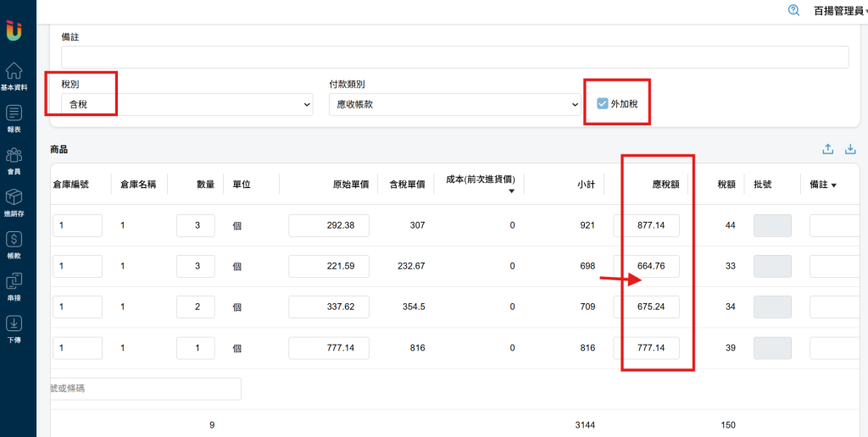Click the help search icon in header
Image resolution: width=868 pixels, height=437 pixels.
tap(793, 10)
